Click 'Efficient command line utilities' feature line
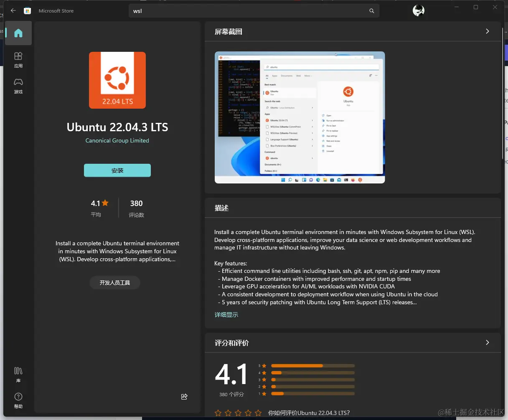The width and height of the screenshot is (508, 420). pos(329,271)
